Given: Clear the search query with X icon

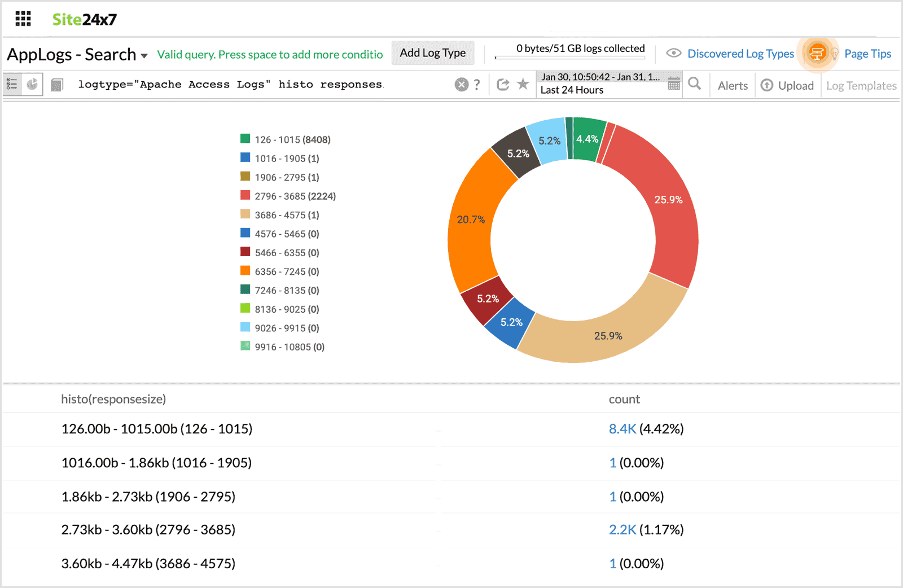Looking at the screenshot, I should click(x=461, y=85).
